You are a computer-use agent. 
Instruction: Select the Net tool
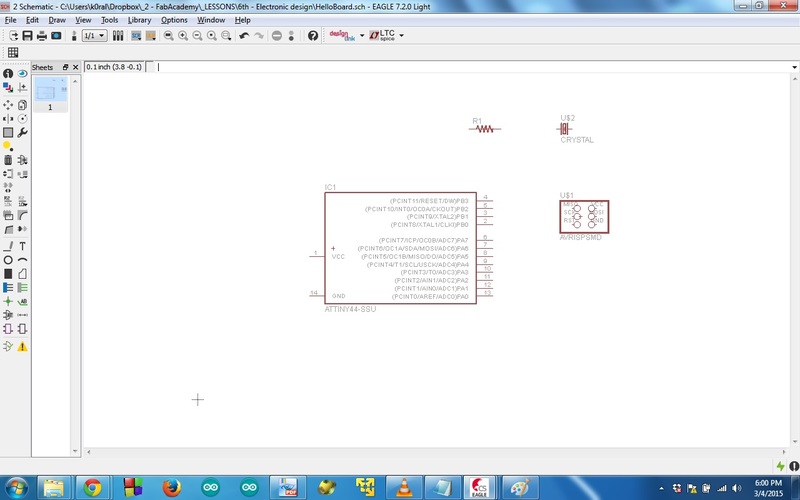[x=22, y=288]
